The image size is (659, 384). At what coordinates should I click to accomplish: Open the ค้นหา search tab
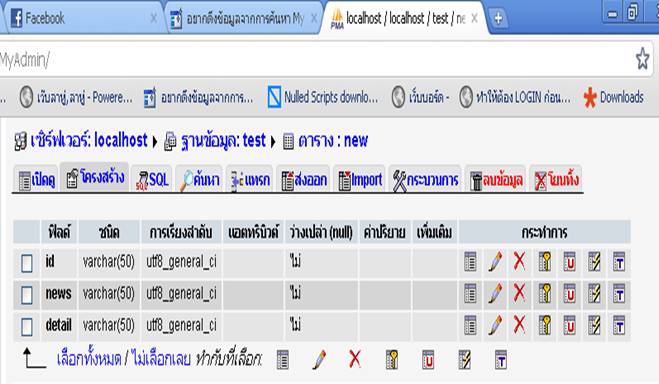point(199,180)
